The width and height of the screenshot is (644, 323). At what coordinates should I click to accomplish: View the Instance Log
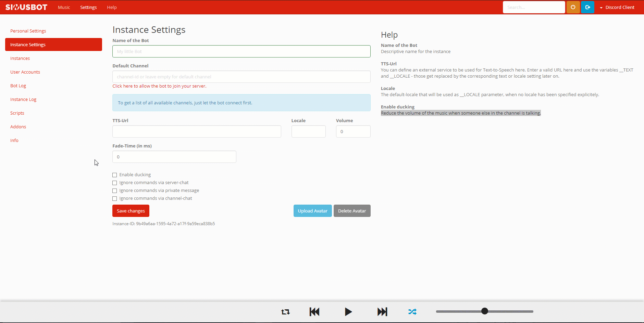53,99
